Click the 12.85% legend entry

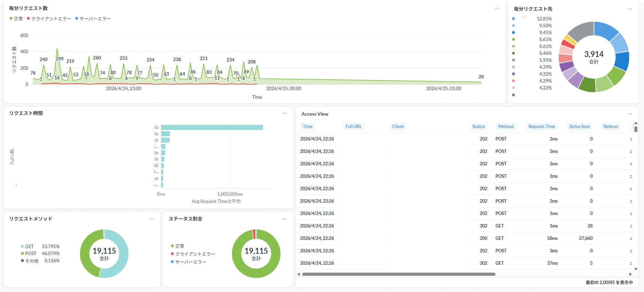coord(532,19)
